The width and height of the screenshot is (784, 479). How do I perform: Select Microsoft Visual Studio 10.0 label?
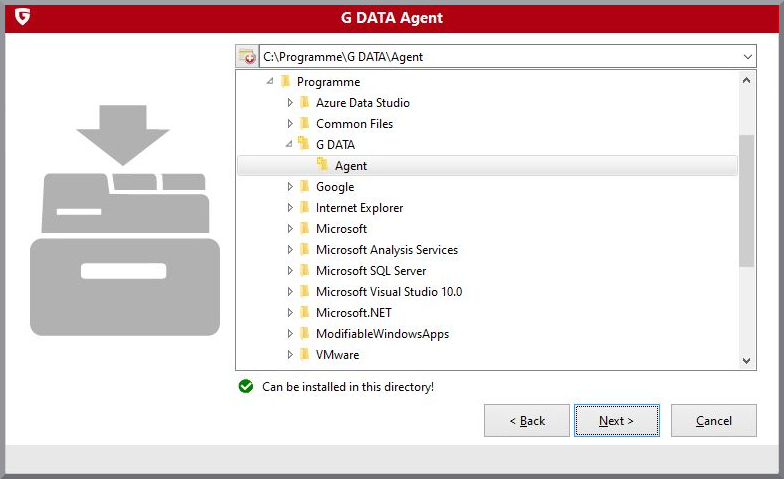388,292
